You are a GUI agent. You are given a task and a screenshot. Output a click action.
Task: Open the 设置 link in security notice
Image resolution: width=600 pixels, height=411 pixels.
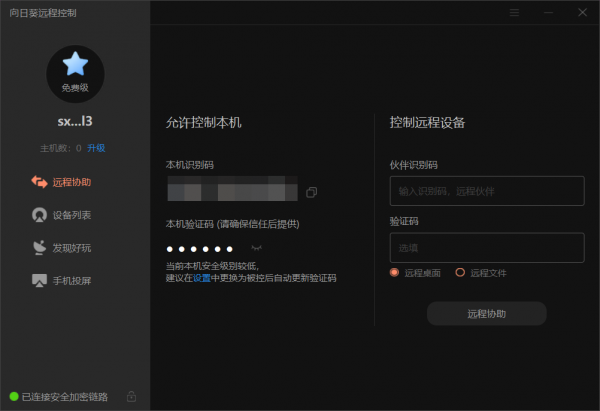pyautogui.click(x=201, y=278)
